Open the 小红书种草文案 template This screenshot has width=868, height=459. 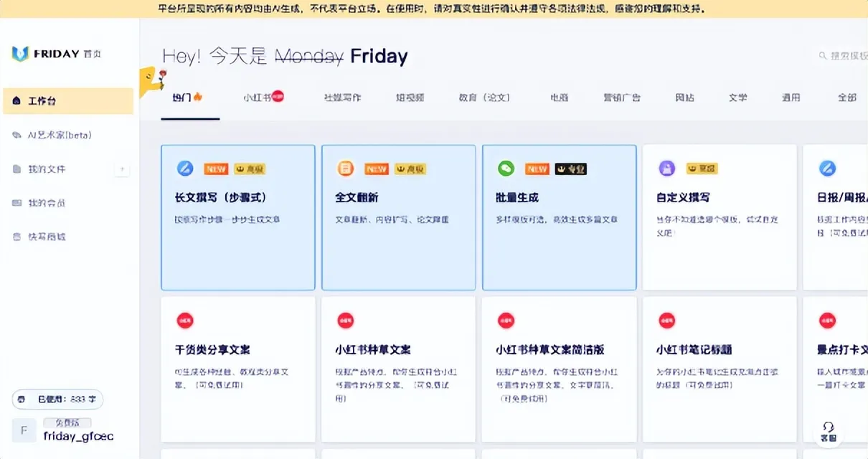click(399, 369)
